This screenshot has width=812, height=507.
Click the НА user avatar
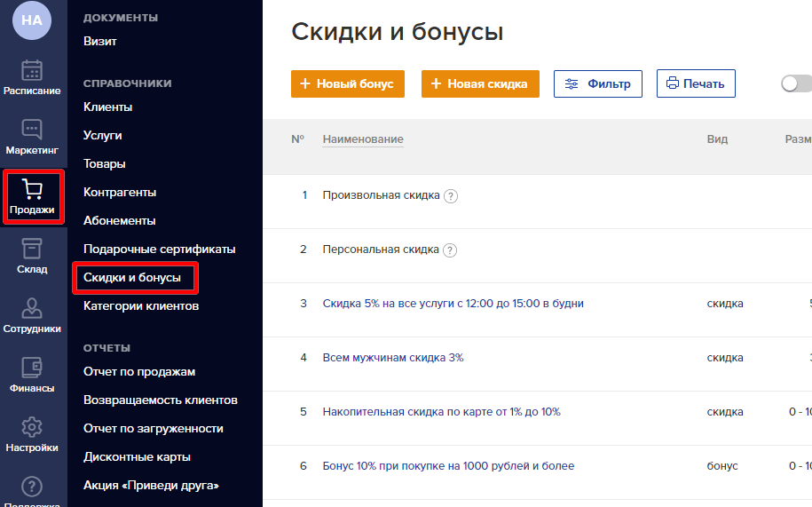tap(32, 20)
